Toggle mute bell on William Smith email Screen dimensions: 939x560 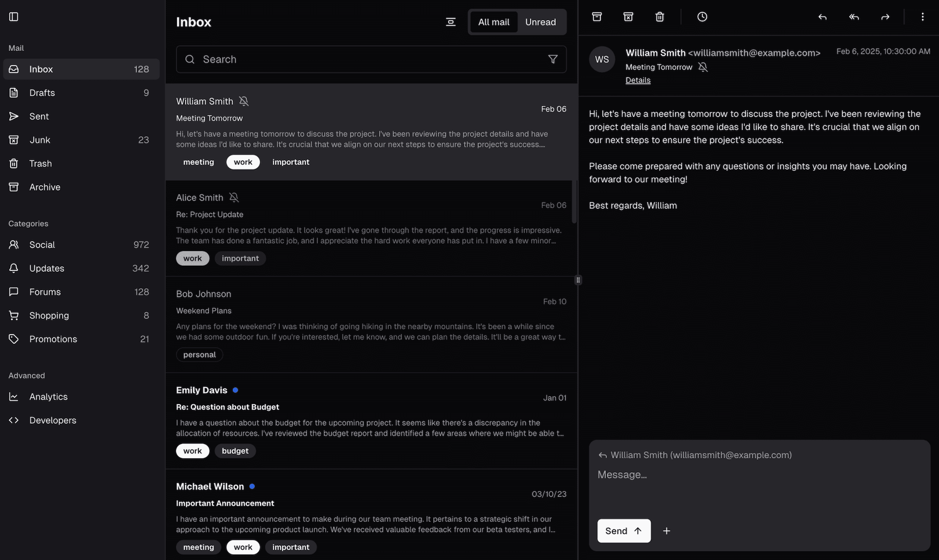coord(244,101)
